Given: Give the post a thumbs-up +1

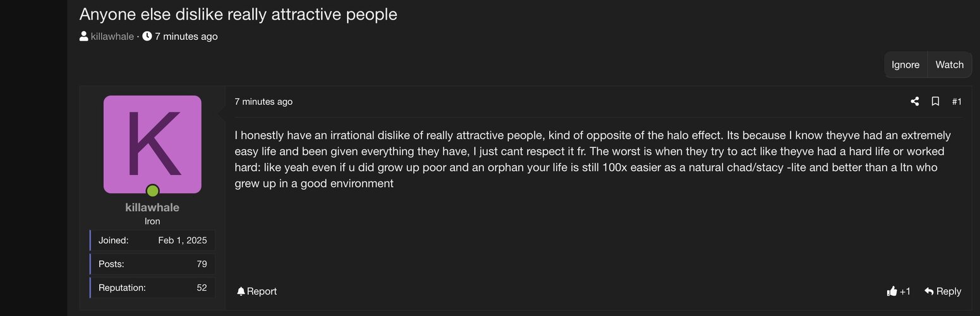Looking at the screenshot, I should 898,291.
